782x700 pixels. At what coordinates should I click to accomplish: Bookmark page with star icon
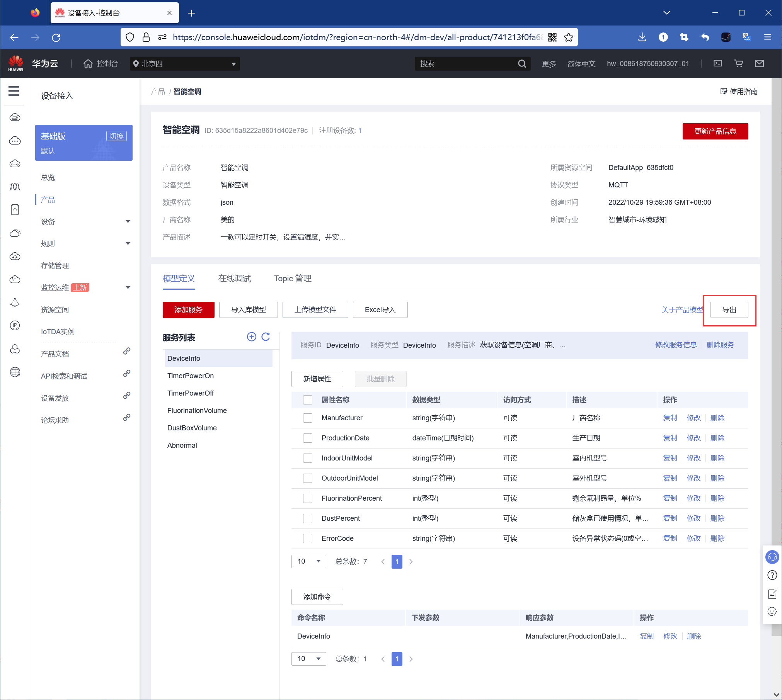click(568, 37)
